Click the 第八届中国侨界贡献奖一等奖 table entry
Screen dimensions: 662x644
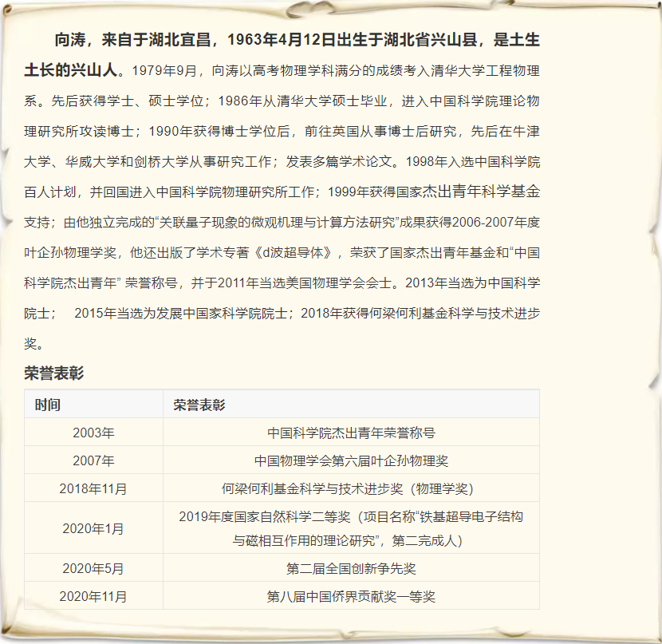click(351, 596)
